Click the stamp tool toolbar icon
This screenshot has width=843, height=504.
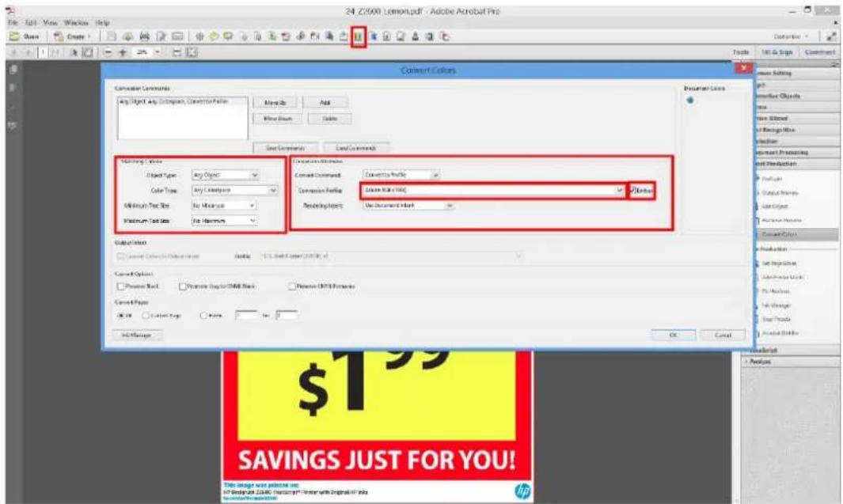(416, 36)
